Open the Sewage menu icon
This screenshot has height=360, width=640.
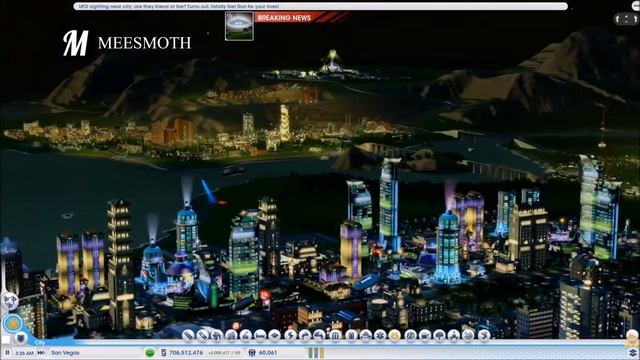tap(319, 336)
